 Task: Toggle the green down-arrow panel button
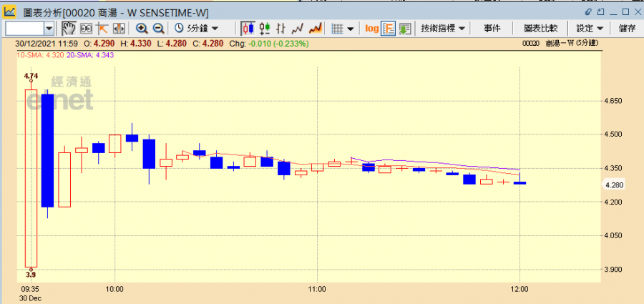[x=405, y=29]
